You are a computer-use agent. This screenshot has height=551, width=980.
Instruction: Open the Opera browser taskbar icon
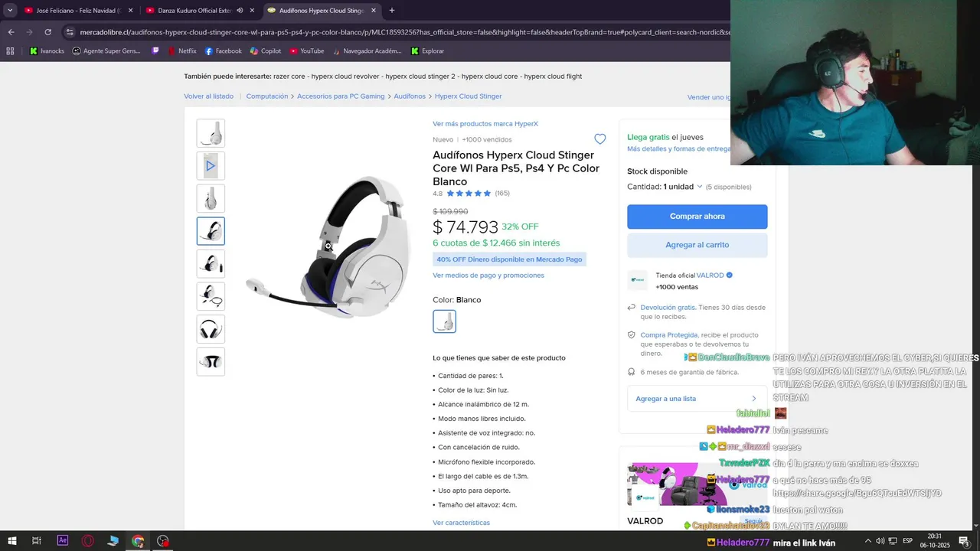(88, 541)
